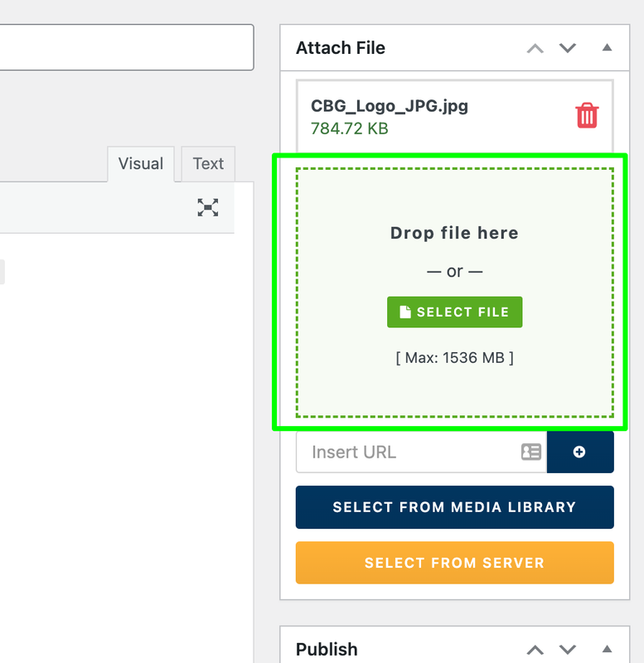Screen dimensions: 644x663
Task: Click the '[ Max: 1536 MB ]' text
Action: (x=454, y=358)
